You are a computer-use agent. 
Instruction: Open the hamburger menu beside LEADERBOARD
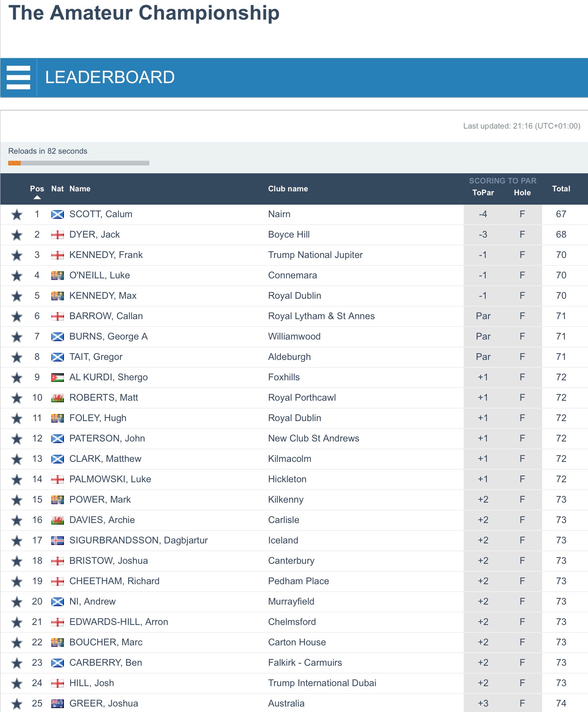(x=18, y=78)
